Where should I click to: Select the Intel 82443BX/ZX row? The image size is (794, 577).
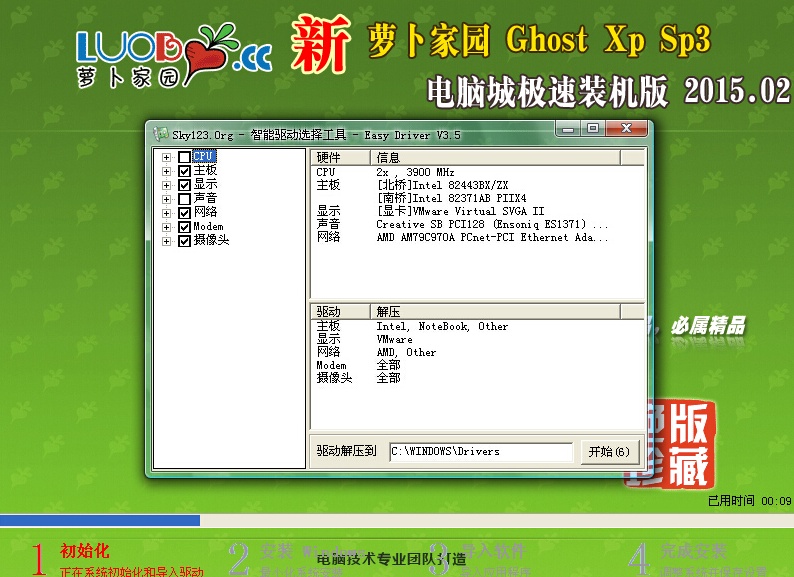tap(477, 185)
